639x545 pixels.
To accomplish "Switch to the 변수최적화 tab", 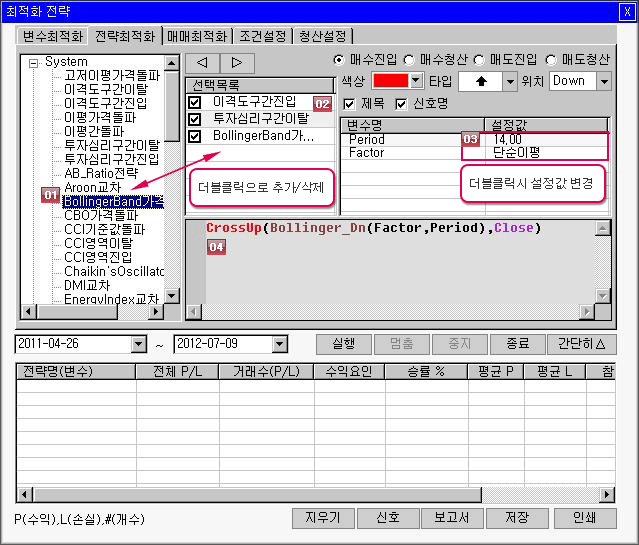I will click(x=53, y=36).
